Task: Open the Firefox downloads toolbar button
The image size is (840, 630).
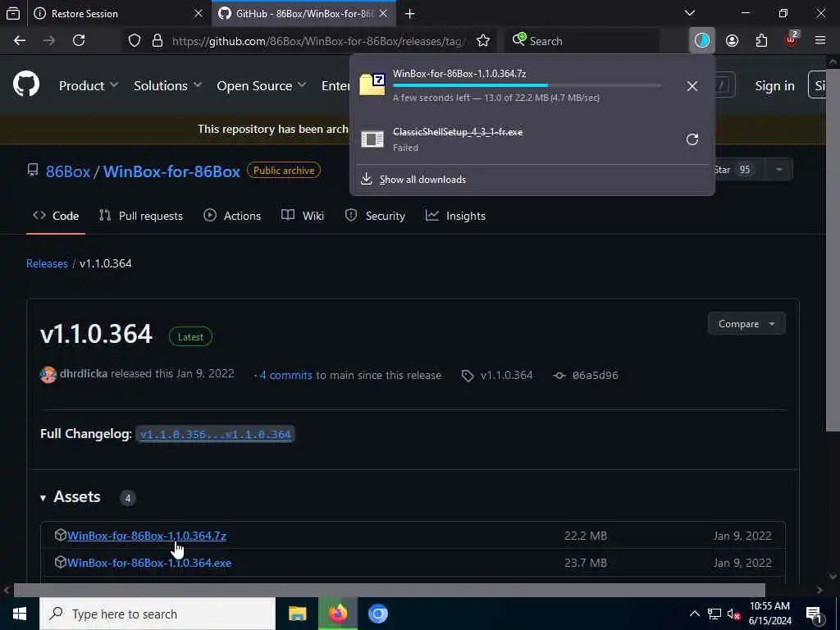Action: click(x=702, y=41)
